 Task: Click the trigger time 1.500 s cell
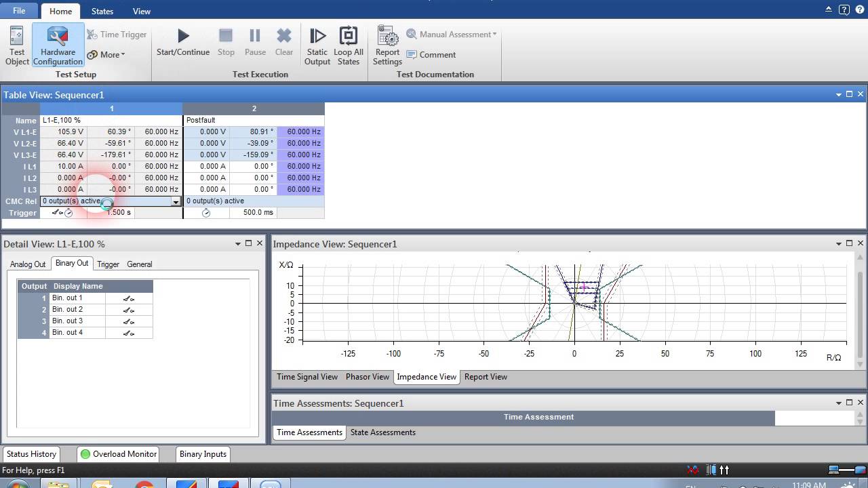coord(111,213)
